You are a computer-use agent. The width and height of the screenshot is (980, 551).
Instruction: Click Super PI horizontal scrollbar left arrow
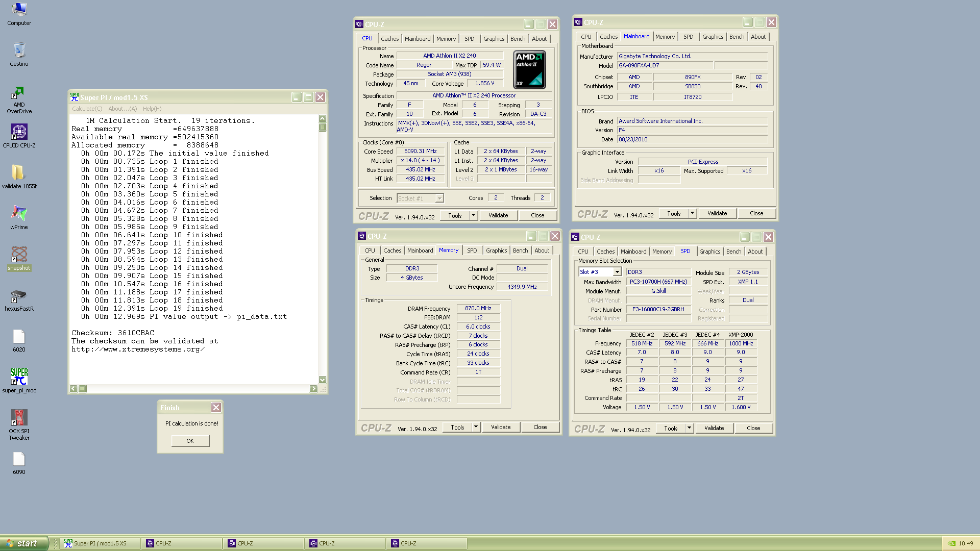[73, 389]
